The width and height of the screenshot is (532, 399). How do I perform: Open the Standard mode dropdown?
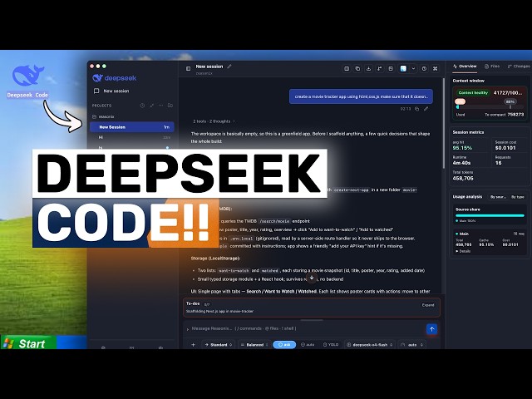tap(218, 345)
